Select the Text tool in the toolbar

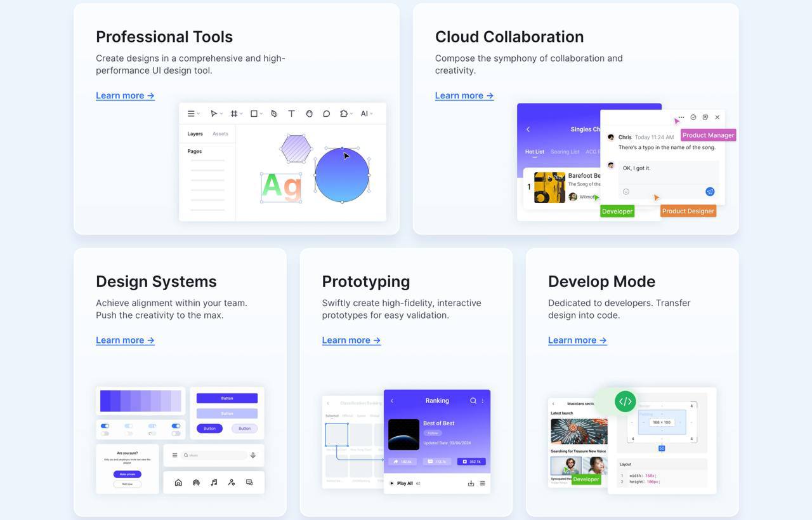291,113
